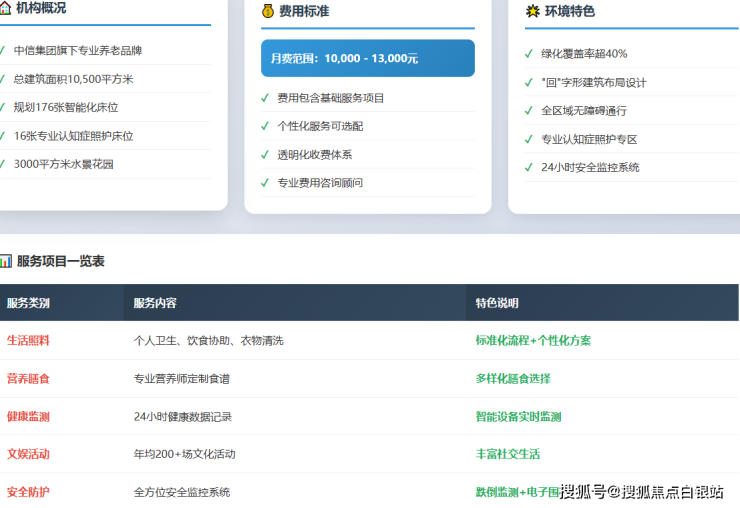The image size is (740, 508).
Task: Click checkmark next to 中信集团旗下专业养老品牌
Action: 2,50
